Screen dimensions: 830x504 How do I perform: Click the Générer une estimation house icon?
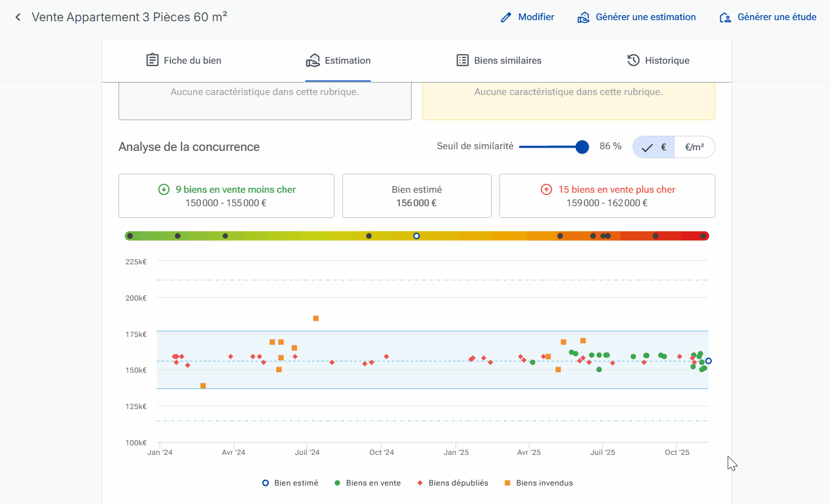pos(583,17)
